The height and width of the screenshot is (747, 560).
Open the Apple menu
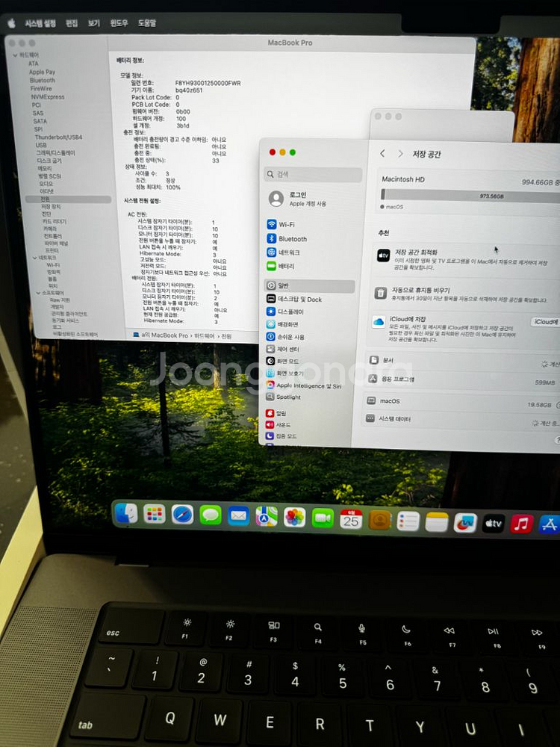coord(11,23)
